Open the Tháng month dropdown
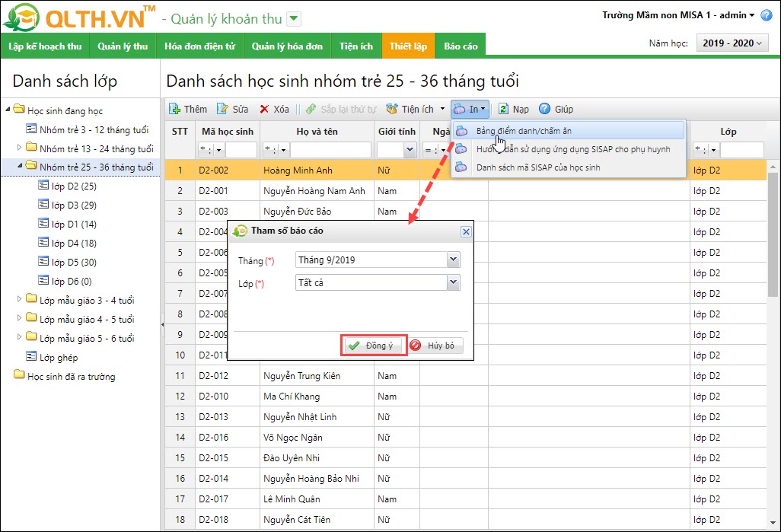Screen dimensions: 781x532 point(454,260)
